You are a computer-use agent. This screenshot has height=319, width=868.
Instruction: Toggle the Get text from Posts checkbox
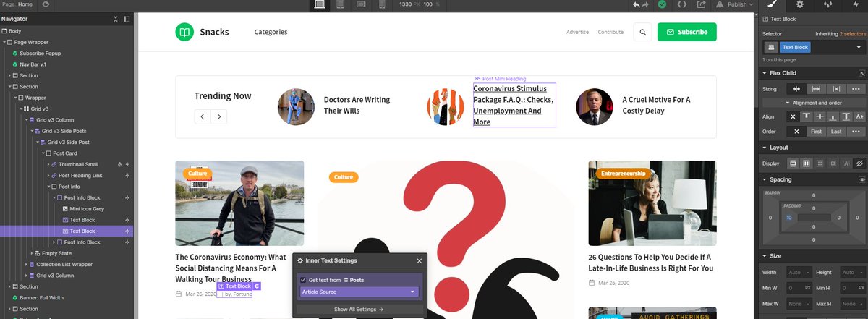(x=303, y=279)
